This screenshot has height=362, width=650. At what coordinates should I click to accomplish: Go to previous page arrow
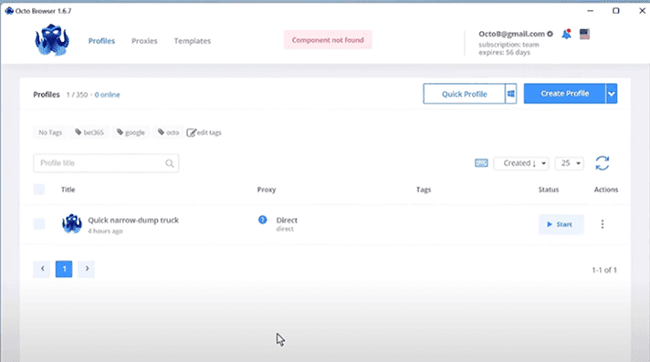pyautogui.click(x=42, y=269)
